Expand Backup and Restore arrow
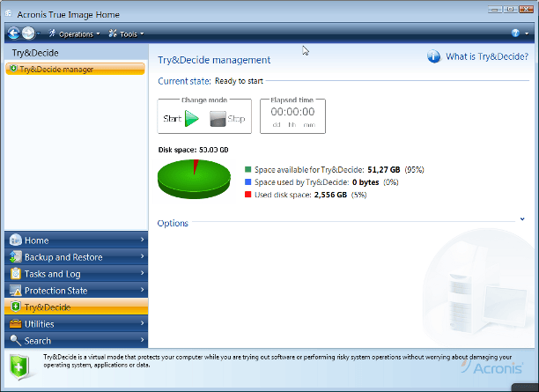The width and height of the screenshot is (539, 392). coord(142,256)
